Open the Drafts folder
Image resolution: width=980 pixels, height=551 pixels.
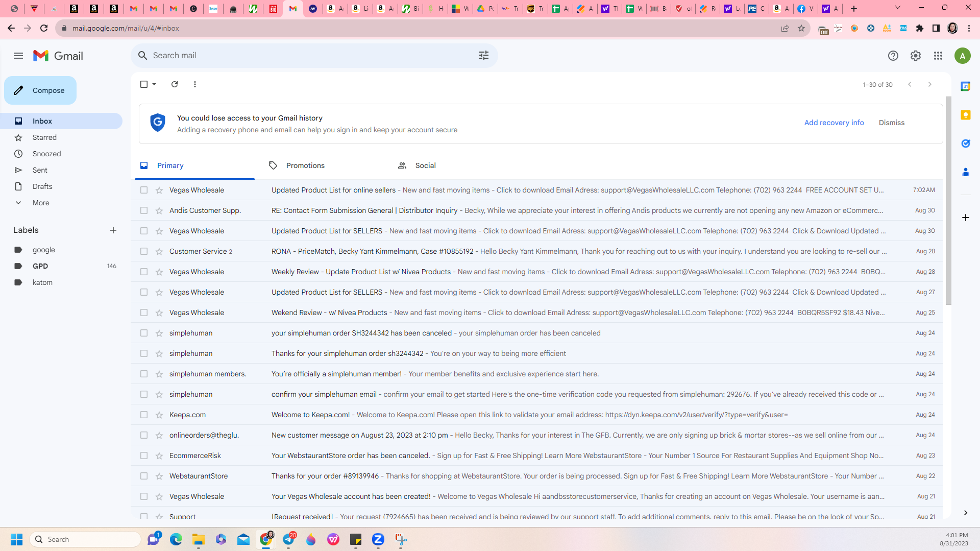(61, 186)
